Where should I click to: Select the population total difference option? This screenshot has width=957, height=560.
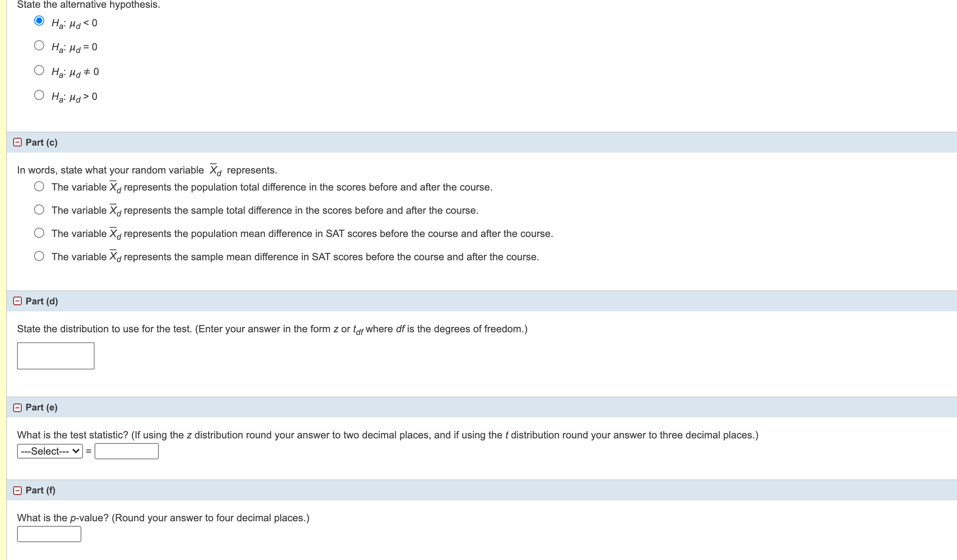pyautogui.click(x=39, y=186)
